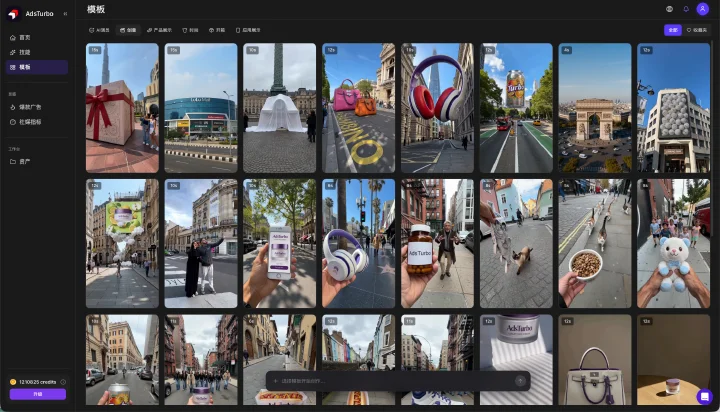
Task: Collapse the sidebar with the double-chevron icon
Action: (65, 14)
